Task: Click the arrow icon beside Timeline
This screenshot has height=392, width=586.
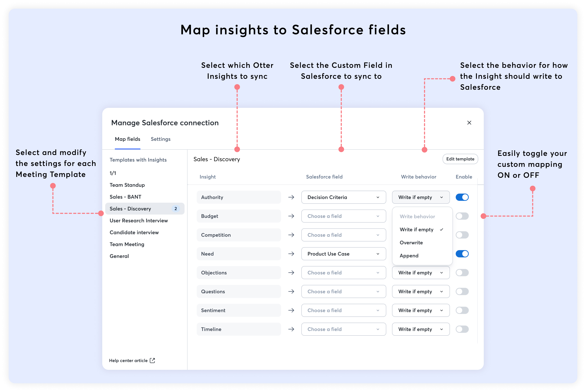Action: [x=291, y=329]
